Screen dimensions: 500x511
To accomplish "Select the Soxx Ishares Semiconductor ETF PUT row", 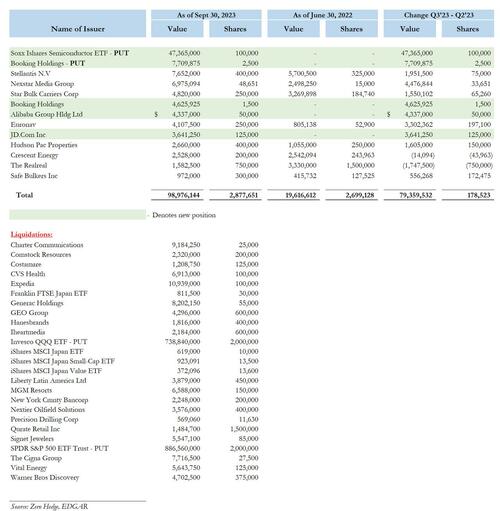I will [252, 53].
